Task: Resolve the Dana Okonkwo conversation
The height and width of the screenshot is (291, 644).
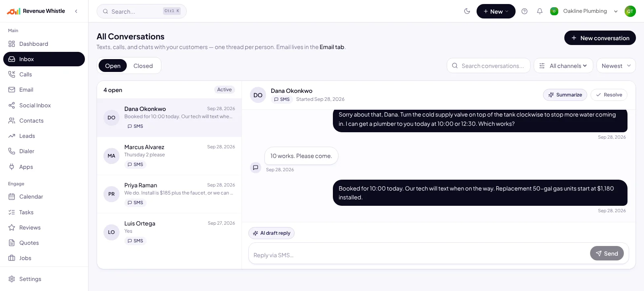Action: [609, 95]
